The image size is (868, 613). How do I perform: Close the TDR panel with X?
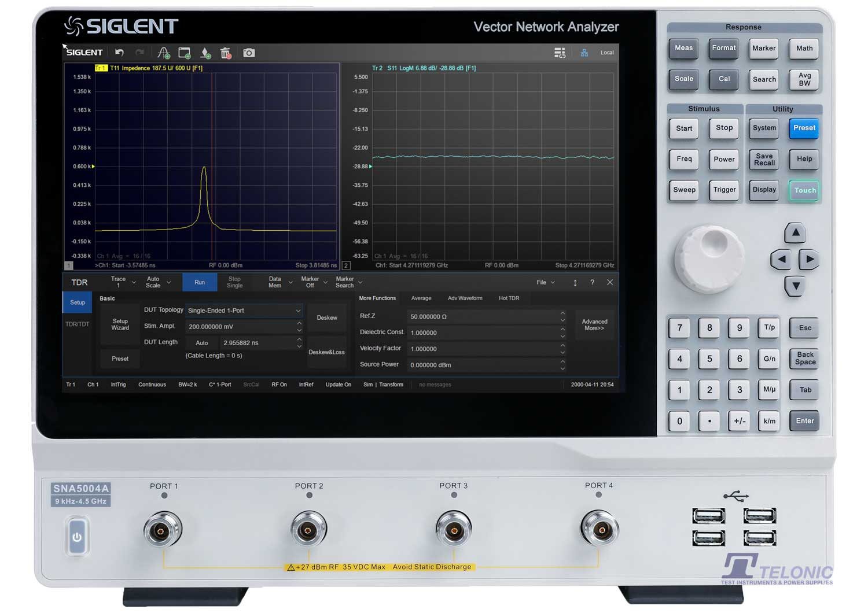[610, 282]
